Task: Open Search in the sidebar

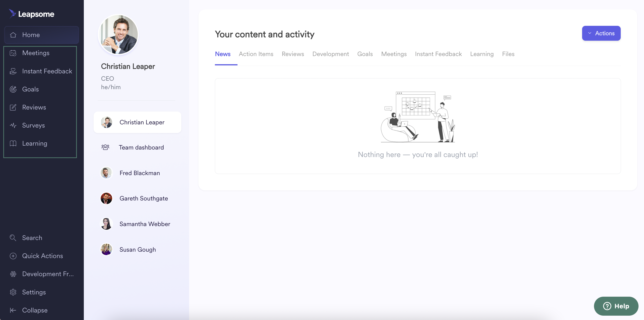Action: 42,238
